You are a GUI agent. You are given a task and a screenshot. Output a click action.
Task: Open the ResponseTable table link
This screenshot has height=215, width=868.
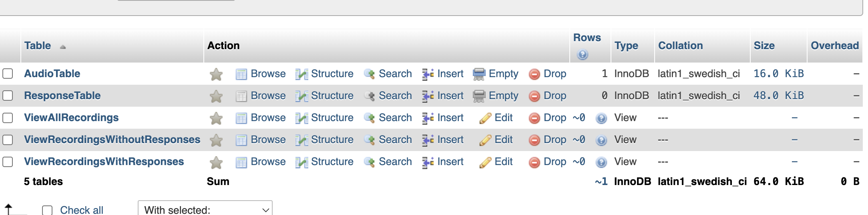tap(62, 96)
